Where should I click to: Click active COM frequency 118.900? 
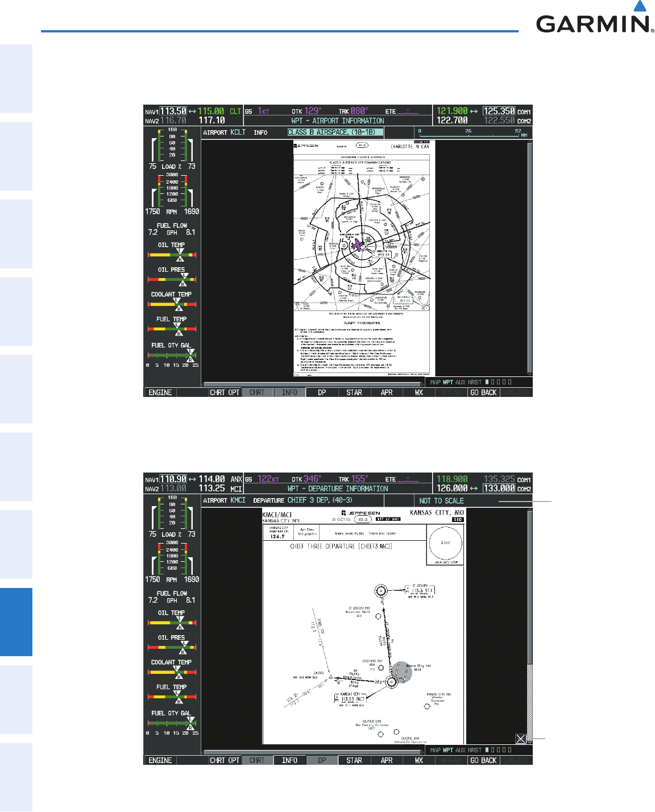click(452, 479)
